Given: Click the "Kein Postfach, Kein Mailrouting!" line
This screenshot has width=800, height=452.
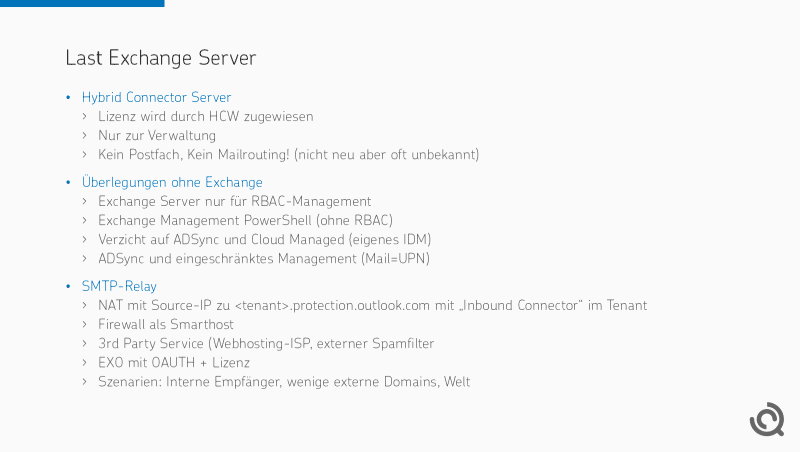Looking at the screenshot, I should pos(288,154).
